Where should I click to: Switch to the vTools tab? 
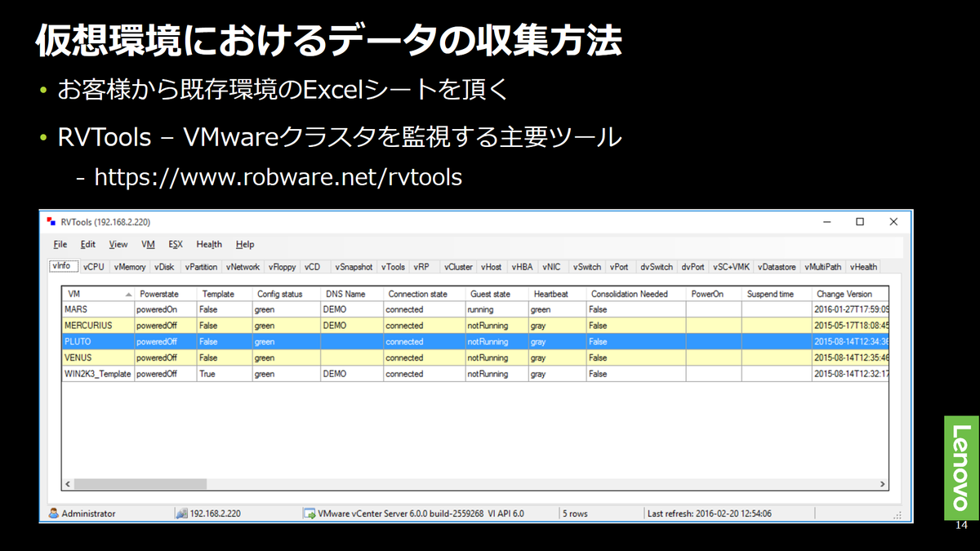[x=393, y=267]
